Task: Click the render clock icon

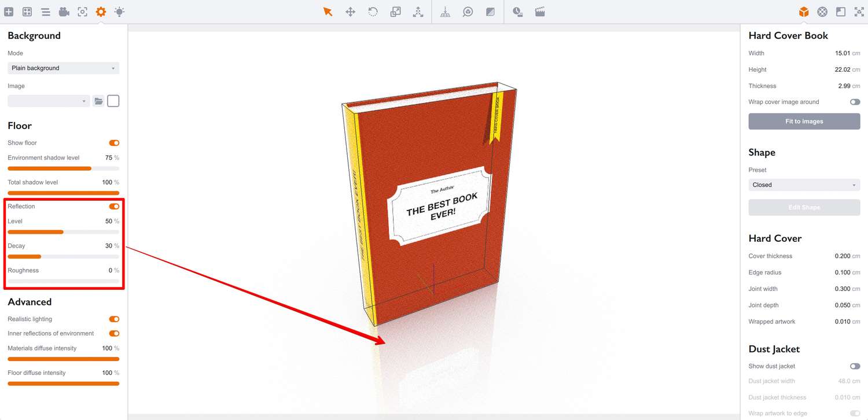Action: [518, 12]
